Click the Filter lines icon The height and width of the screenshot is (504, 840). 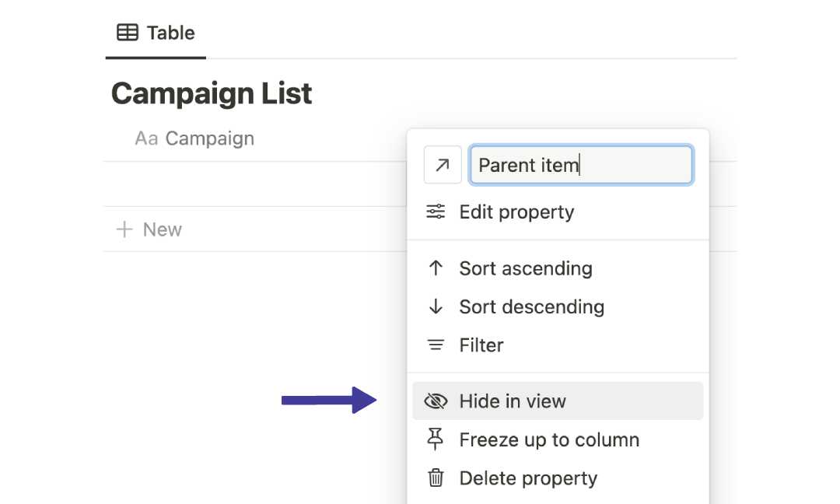click(436, 345)
